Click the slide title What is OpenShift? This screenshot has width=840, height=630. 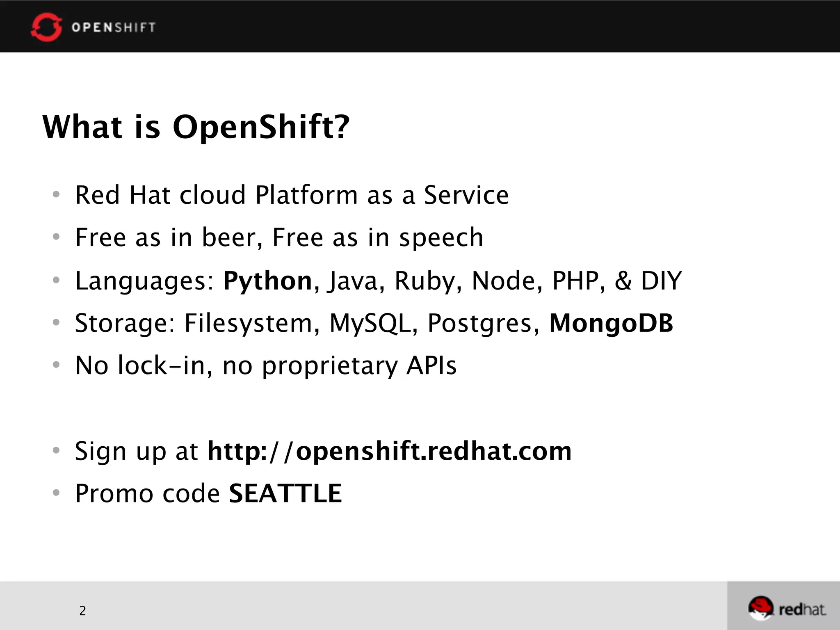(x=196, y=126)
